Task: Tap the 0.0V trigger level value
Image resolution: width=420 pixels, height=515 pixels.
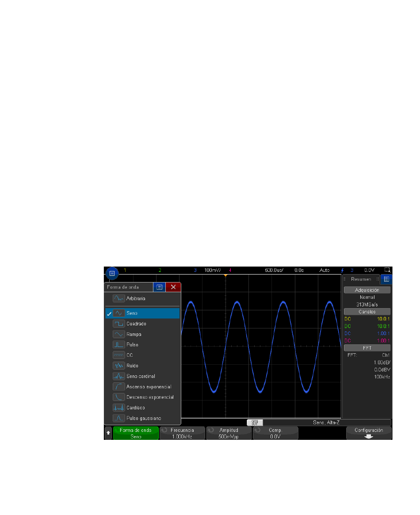Action: click(370, 270)
